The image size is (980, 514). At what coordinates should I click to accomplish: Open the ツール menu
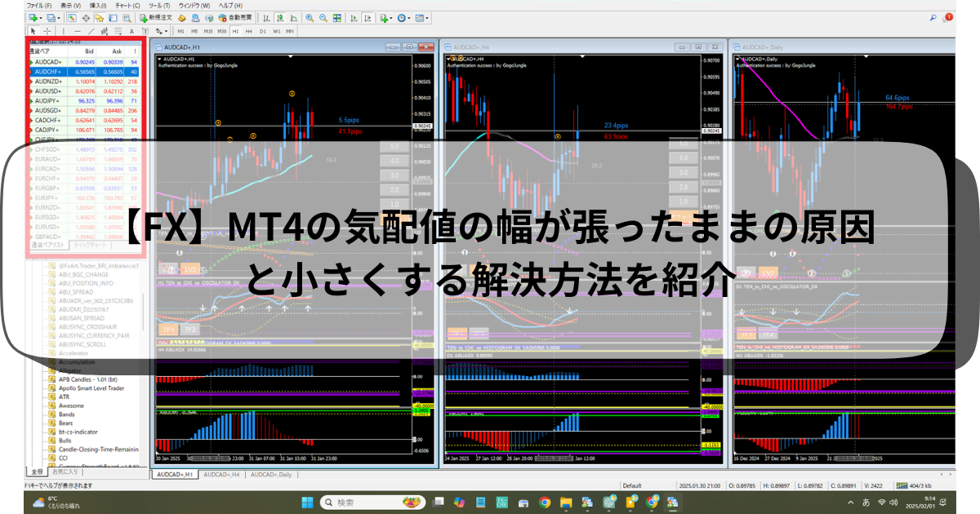click(158, 5)
